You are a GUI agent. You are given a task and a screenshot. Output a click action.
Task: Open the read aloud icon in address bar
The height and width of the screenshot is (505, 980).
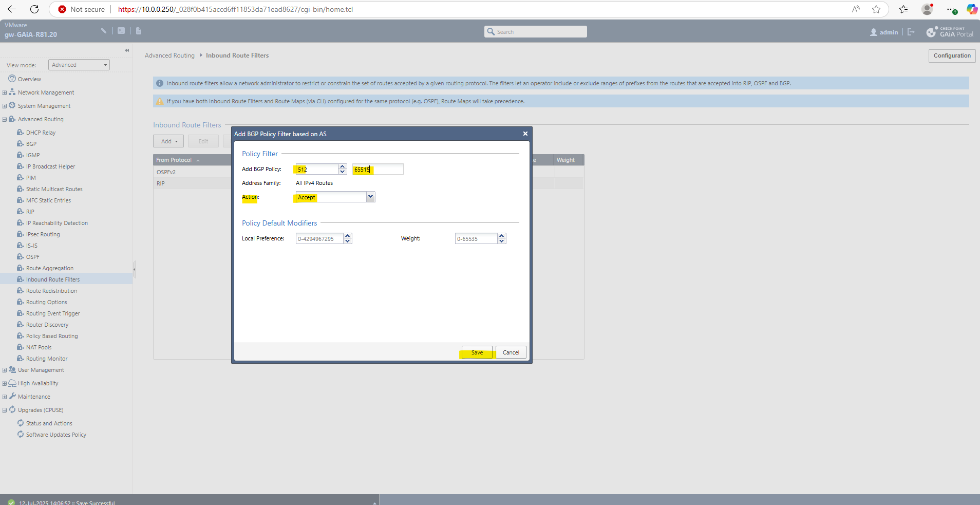point(856,9)
